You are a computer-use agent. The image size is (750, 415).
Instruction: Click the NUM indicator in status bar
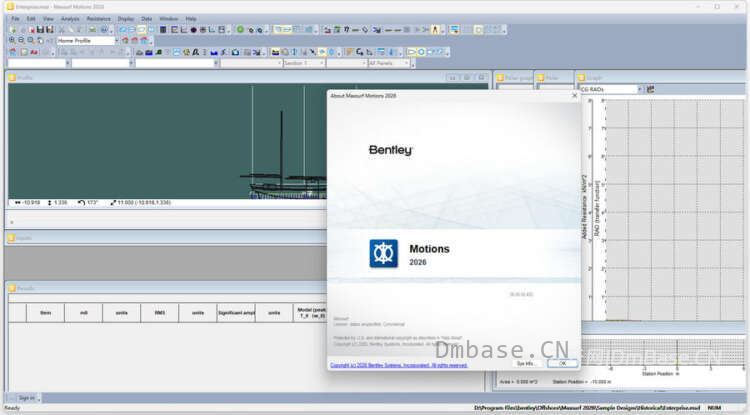click(714, 408)
